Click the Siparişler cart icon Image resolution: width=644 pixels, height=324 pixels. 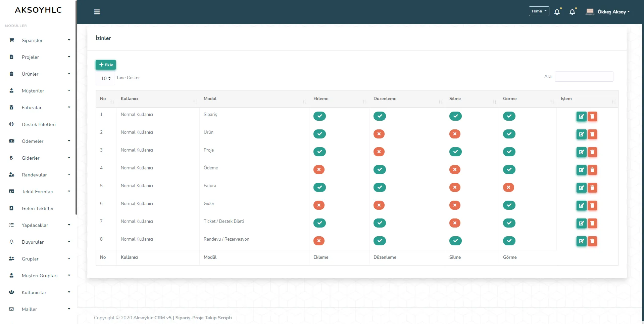(x=11, y=40)
